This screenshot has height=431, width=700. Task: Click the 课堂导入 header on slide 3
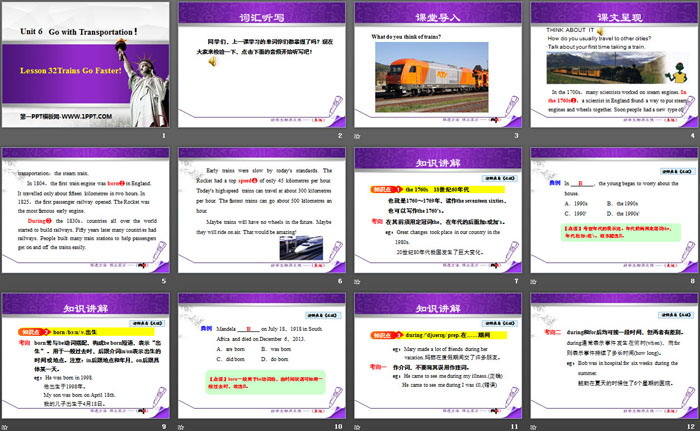436,18
